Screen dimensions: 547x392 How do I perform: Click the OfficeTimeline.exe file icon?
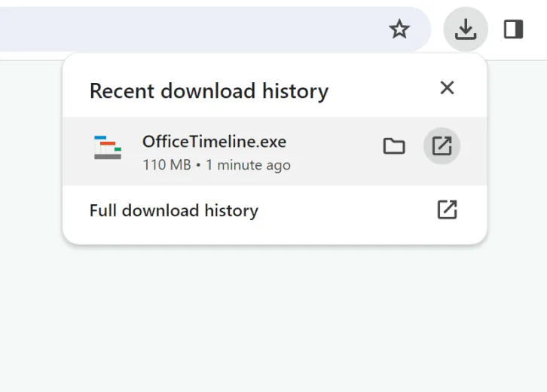click(108, 148)
